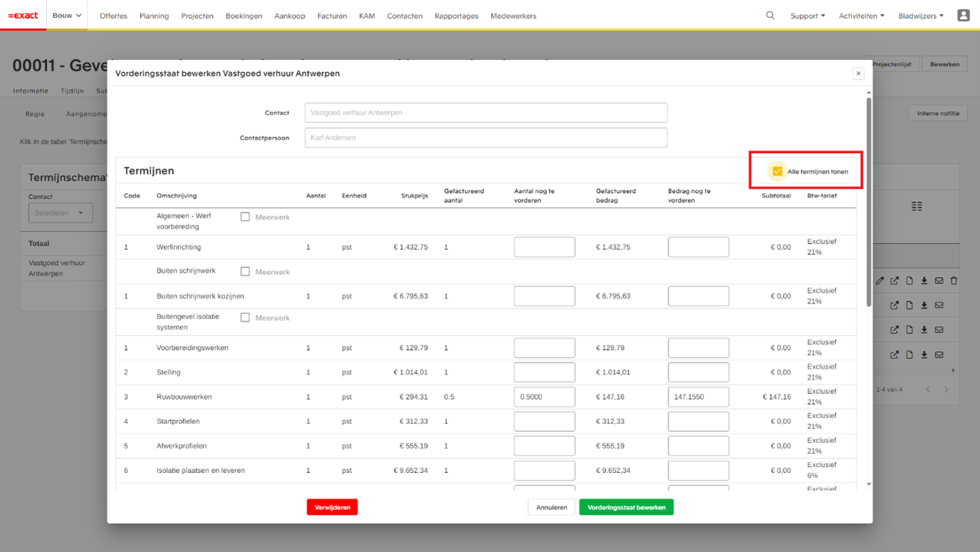Toggle the 'Alle termijnen tonen' checkbox
The width and height of the screenshot is (980, 552).
[x=777, y=171]
